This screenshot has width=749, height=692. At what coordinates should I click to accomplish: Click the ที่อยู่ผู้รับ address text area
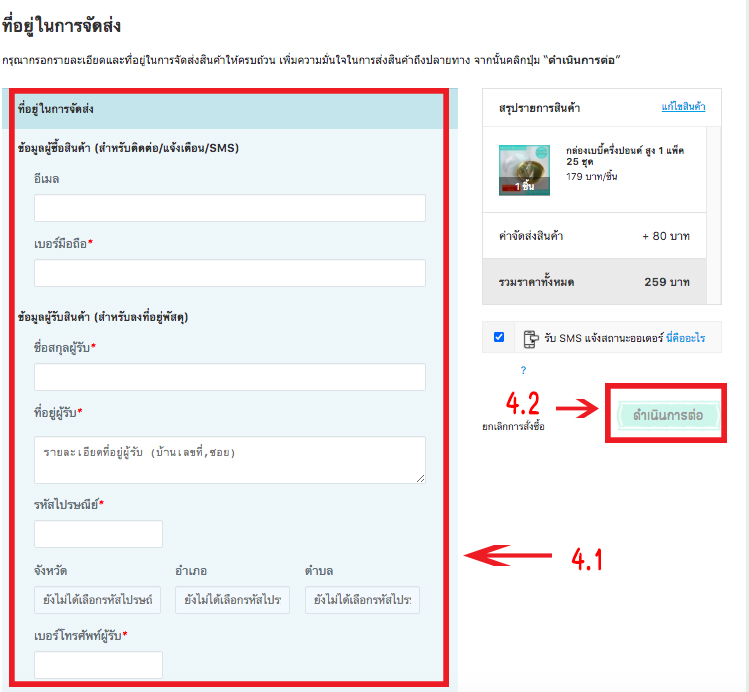(x=229, y=460)
